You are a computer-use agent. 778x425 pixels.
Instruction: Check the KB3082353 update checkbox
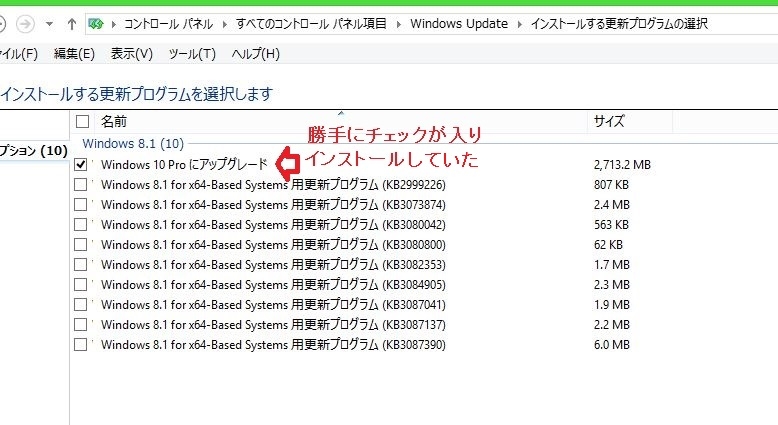pos(80,264)
